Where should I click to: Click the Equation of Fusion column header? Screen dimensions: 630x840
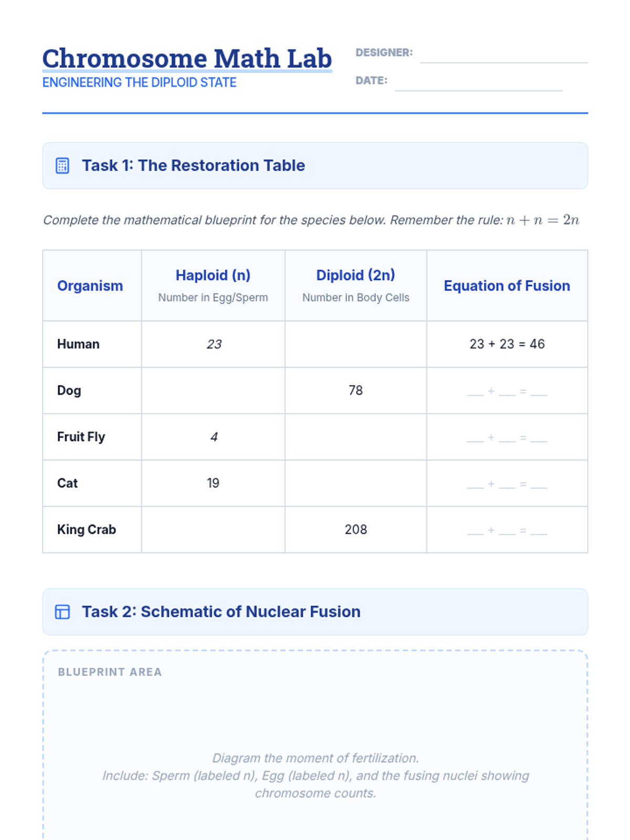[x=507, y=286]
